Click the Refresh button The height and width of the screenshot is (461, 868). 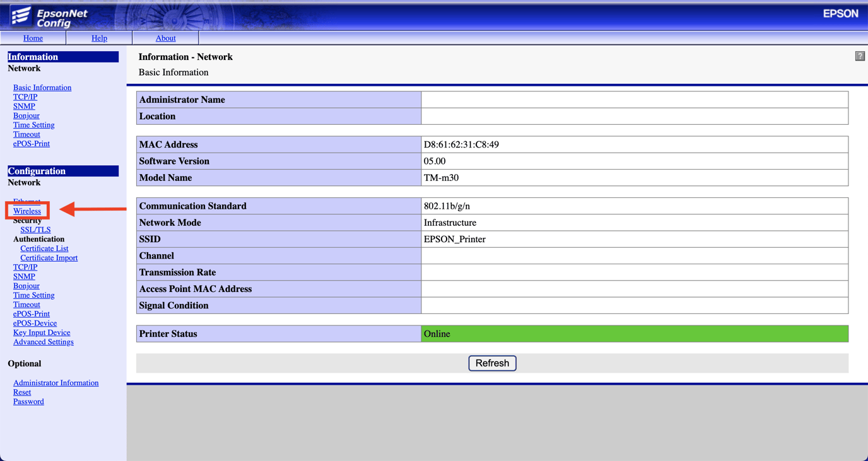point(492,363)
